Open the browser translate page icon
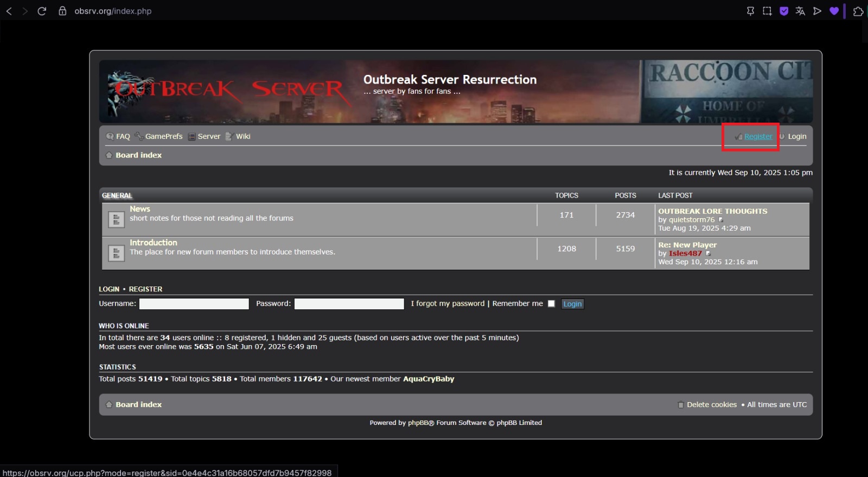 [800, 11]
